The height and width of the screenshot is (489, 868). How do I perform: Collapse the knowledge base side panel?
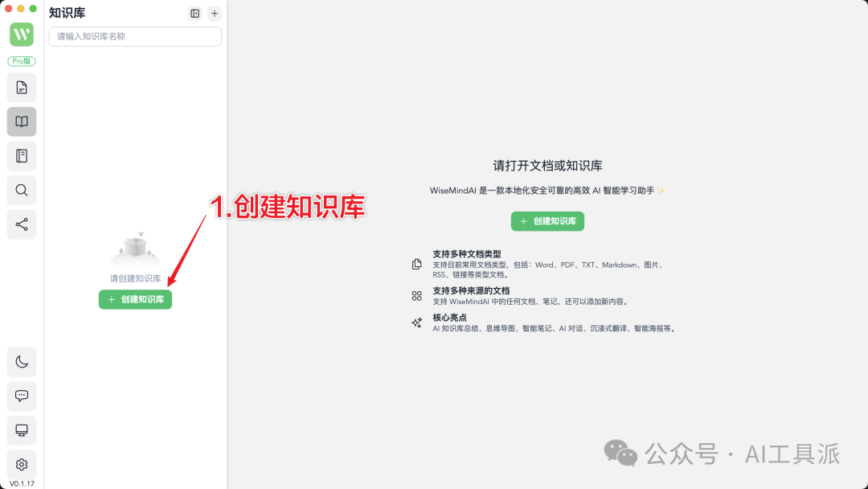(x=194, y=14)
